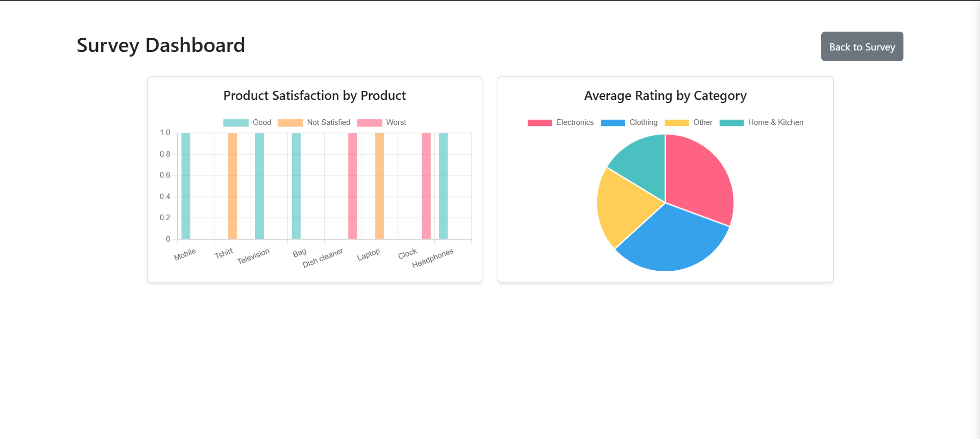
Task: Toggle the Good legend item
Action: (x=247, y=122)
